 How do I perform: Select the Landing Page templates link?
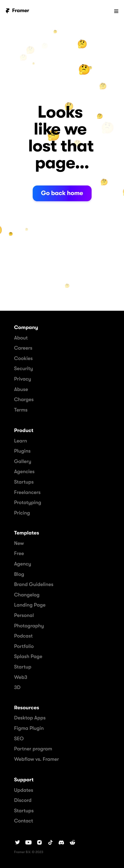click(30, 605)
